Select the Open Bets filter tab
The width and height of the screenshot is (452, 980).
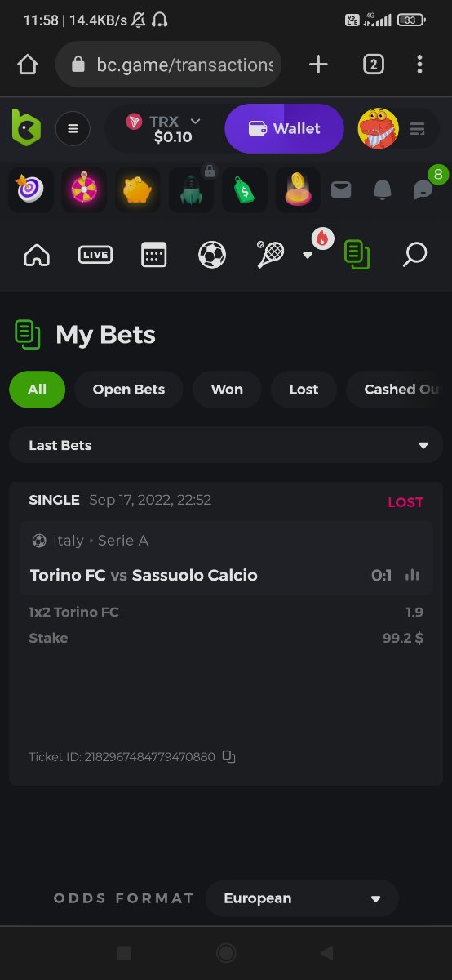[129, 390]
